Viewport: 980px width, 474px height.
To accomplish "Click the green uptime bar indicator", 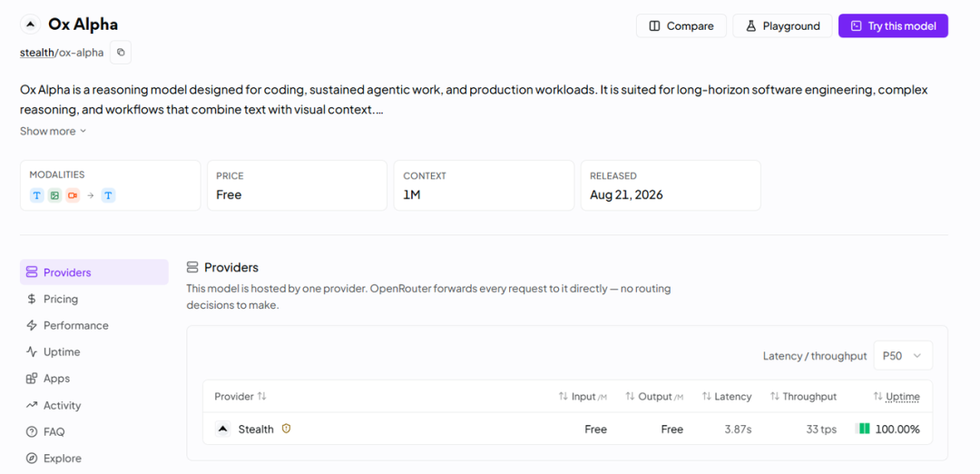I will pos(863,429).
